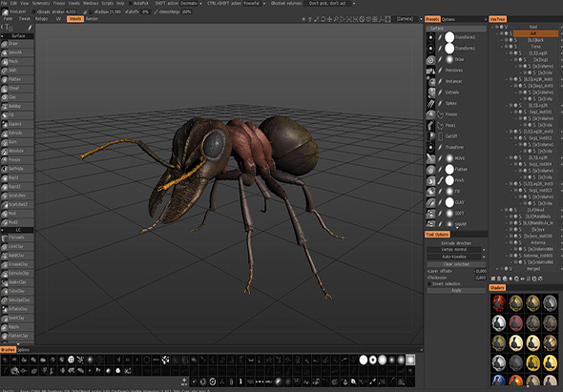The image size is (563, 392).
Task: Click the Clear selection button
Action: (x=456, y=264)
